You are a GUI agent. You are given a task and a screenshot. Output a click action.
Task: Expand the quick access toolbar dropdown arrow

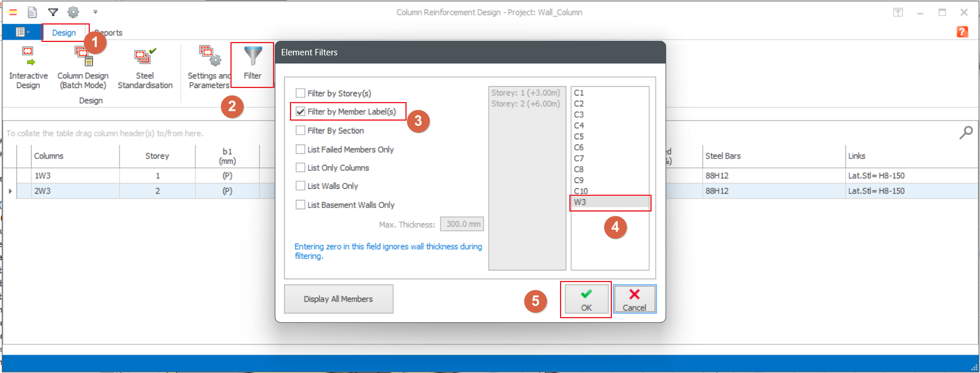(x=95, y=12)
